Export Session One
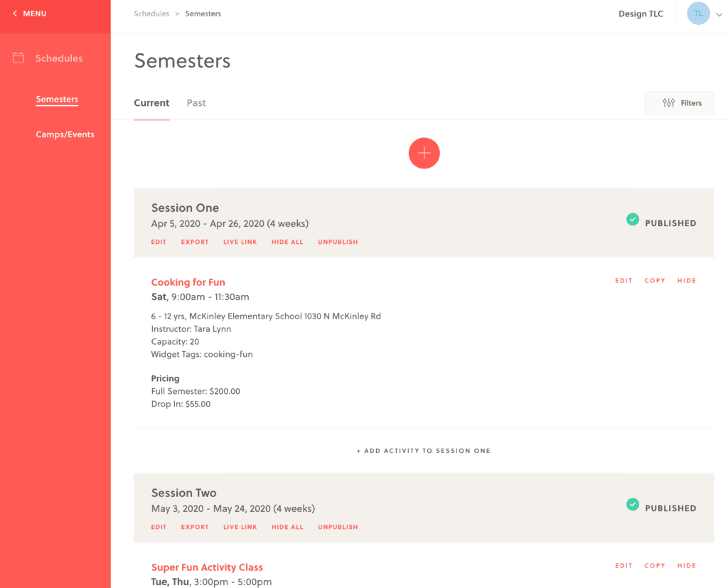The width and height of the screenshot is (728, 588). 195,242
